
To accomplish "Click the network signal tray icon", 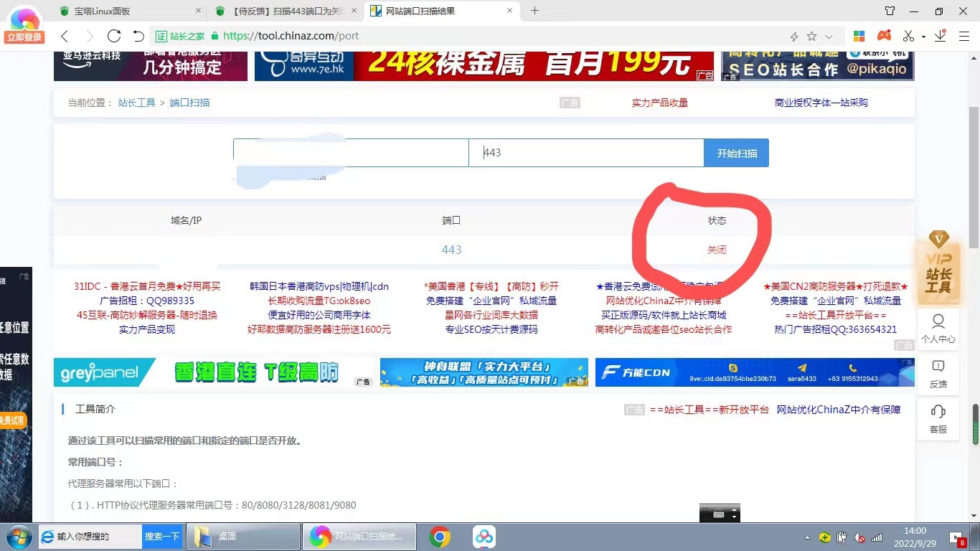I will coord(876,537).
